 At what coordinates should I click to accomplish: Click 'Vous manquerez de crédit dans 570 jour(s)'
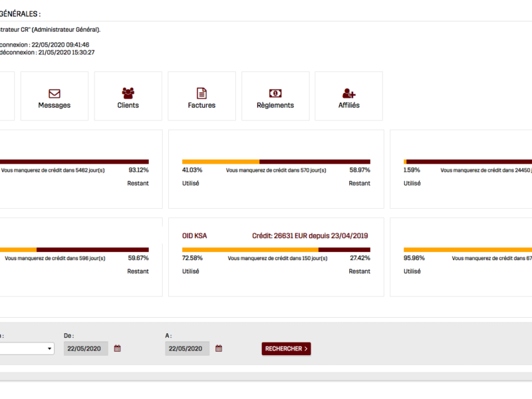(276, 170)
